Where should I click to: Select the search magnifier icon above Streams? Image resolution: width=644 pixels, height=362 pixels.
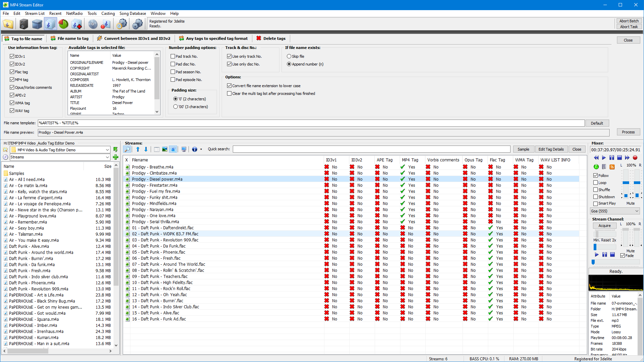[x=127, y=149]
